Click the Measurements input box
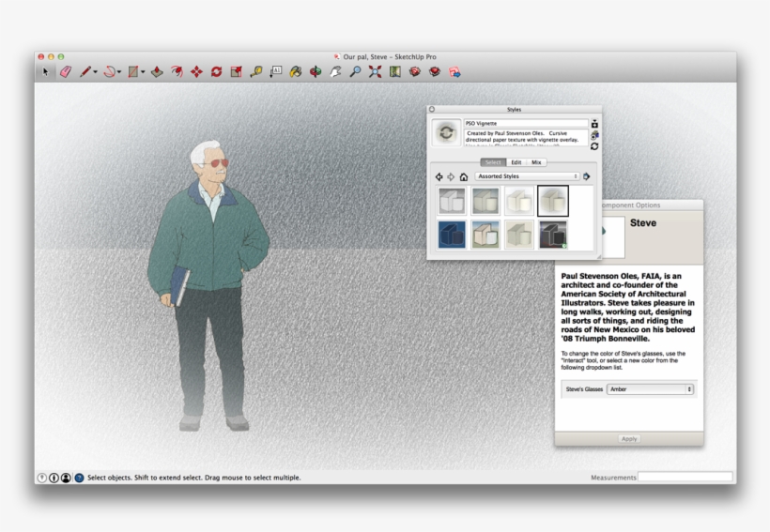The image size is (770, 532). pyautogui.click(x=685, y=477)
